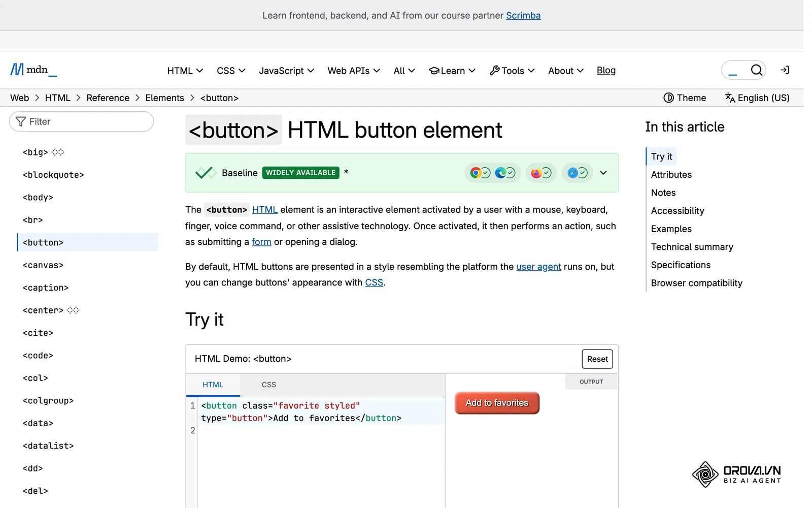This screenshot has width=812, height=508.
Task: Select <canvas> in the sidebar
Action: (43, 265)
